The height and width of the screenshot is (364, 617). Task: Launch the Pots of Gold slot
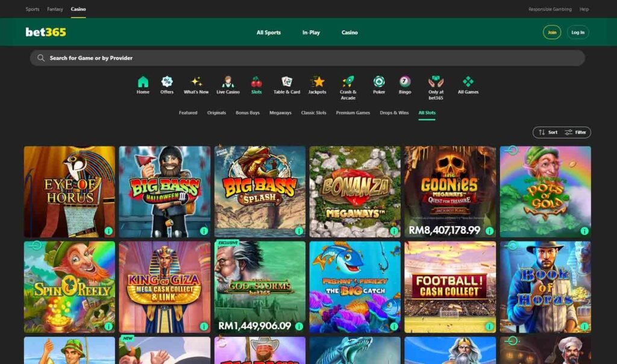pyautogui.click(x=545, y=192)
